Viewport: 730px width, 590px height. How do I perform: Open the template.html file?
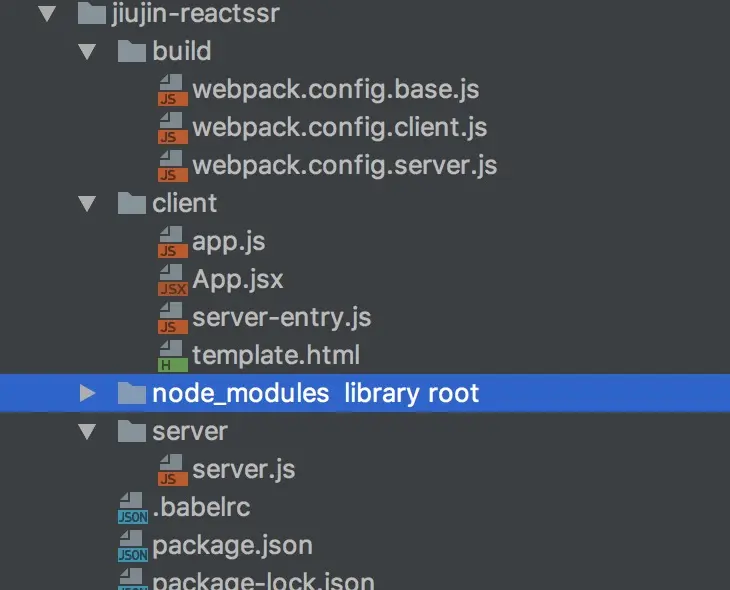point(276,355)
